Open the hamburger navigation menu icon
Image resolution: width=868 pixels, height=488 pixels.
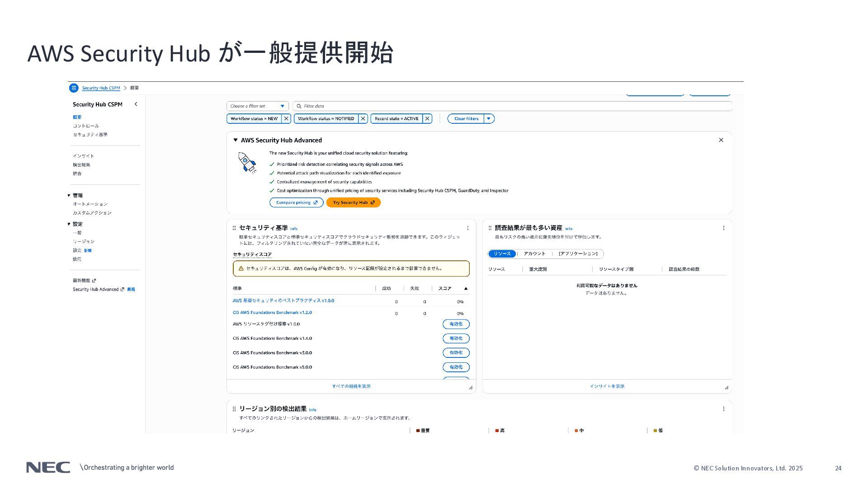tap(74, 88)
